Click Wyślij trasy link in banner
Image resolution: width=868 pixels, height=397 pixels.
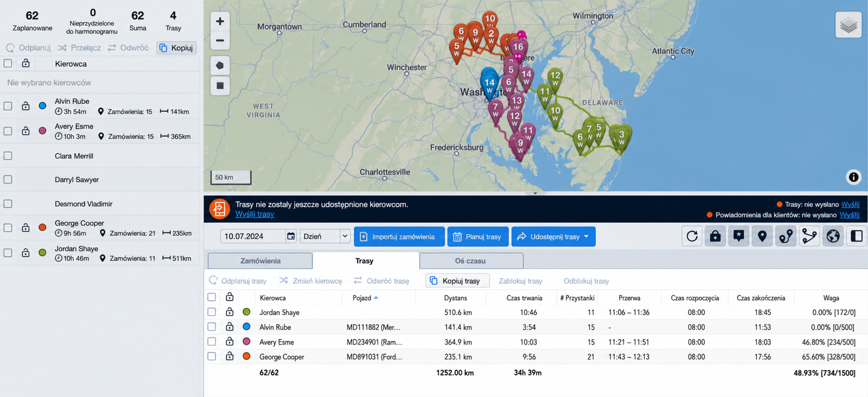[x=254, y=214]
